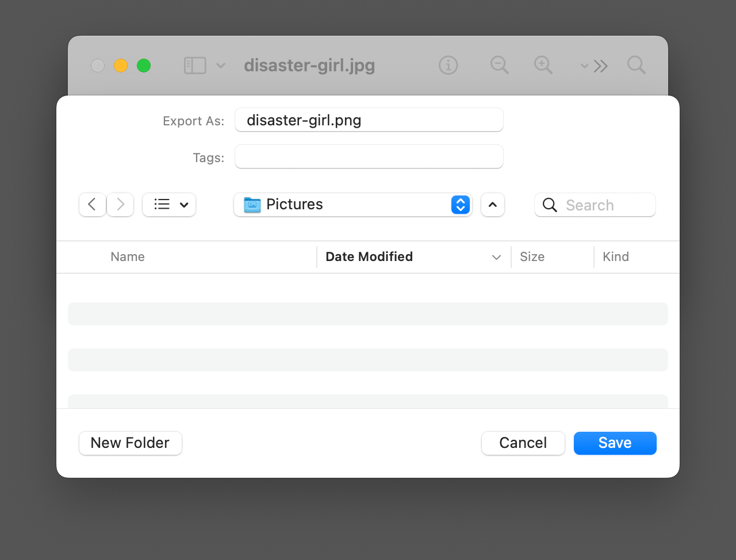Toggle the sidebar view icon
The image size is (736, 560).
[x=195, y=66]
